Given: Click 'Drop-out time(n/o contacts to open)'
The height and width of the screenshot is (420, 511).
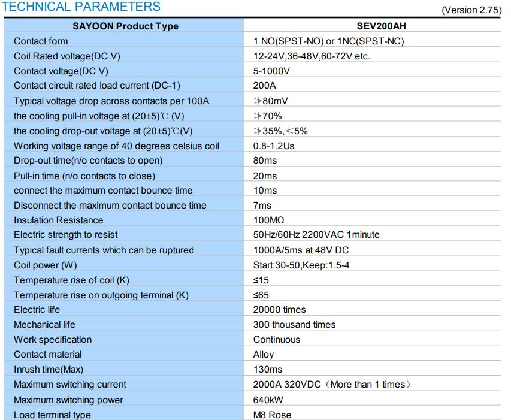Looking at the screenshot, I should (x=88, y=161).
